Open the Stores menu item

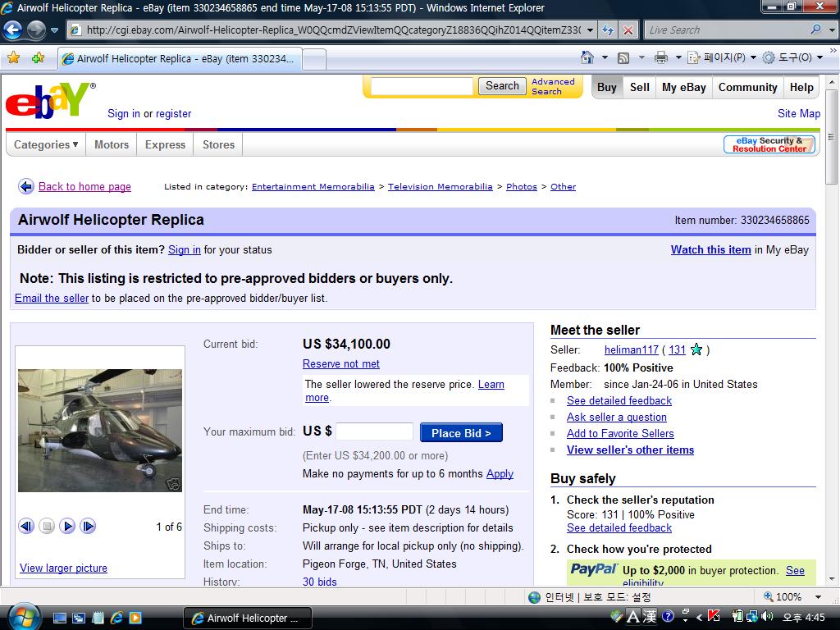tap(218, 144)
